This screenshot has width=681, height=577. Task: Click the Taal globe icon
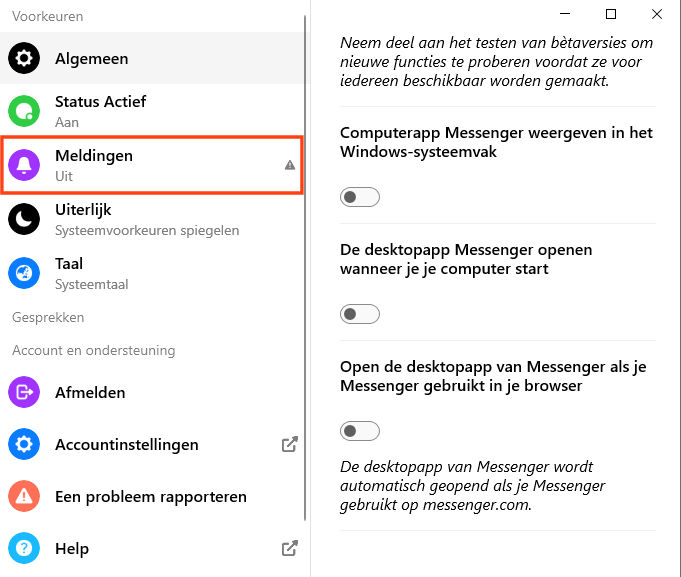coord(24,273)
